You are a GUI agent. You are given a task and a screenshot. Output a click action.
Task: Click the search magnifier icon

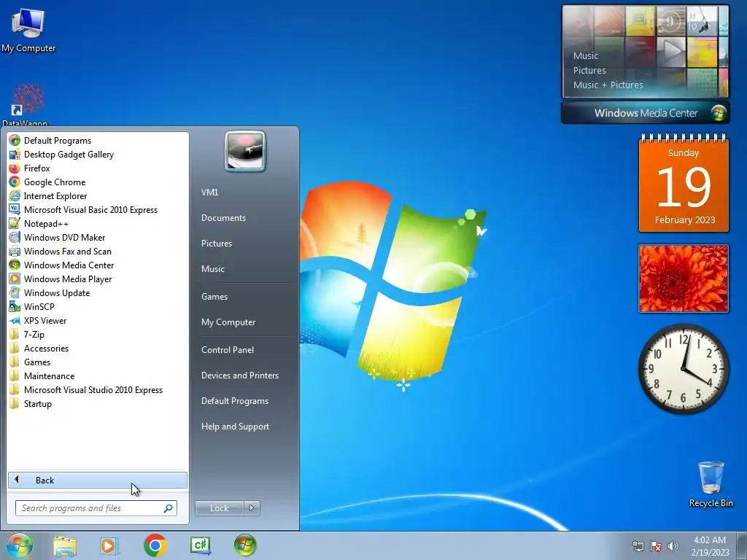click(169, 508)
